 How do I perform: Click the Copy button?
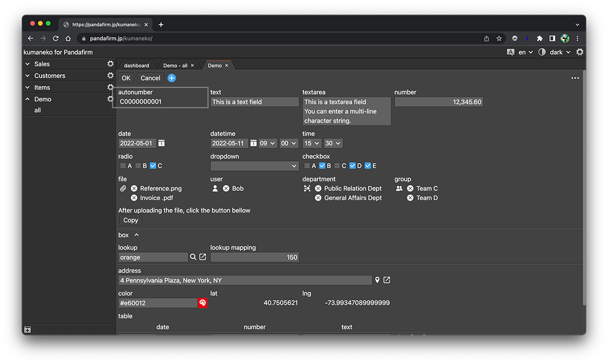[131, 221]
